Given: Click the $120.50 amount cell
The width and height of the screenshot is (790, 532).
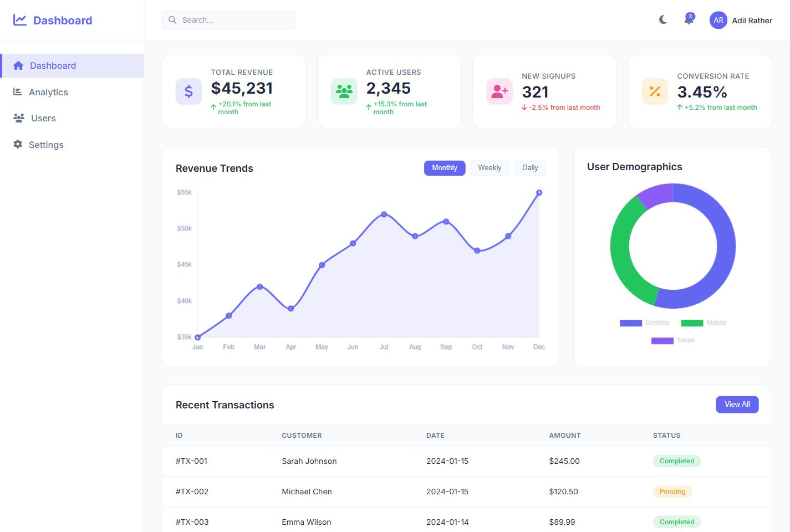Looking at the screenshot, I should point(563,492).
